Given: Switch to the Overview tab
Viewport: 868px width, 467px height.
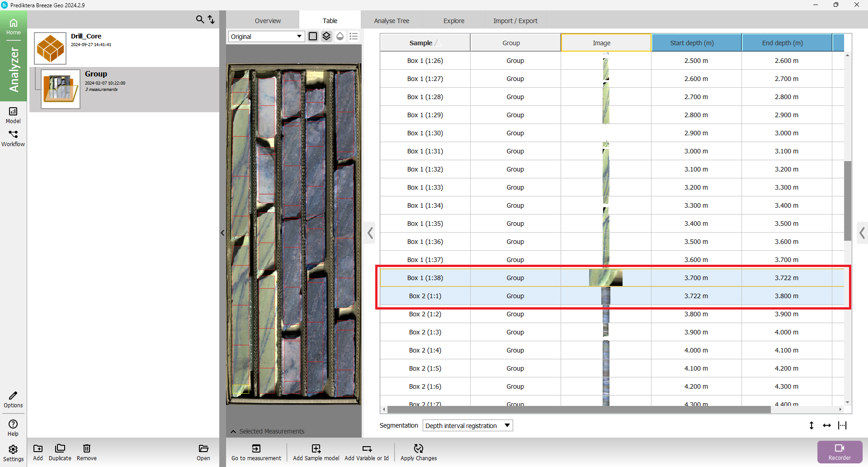Looking at the screenshot, I should [268, 21].
